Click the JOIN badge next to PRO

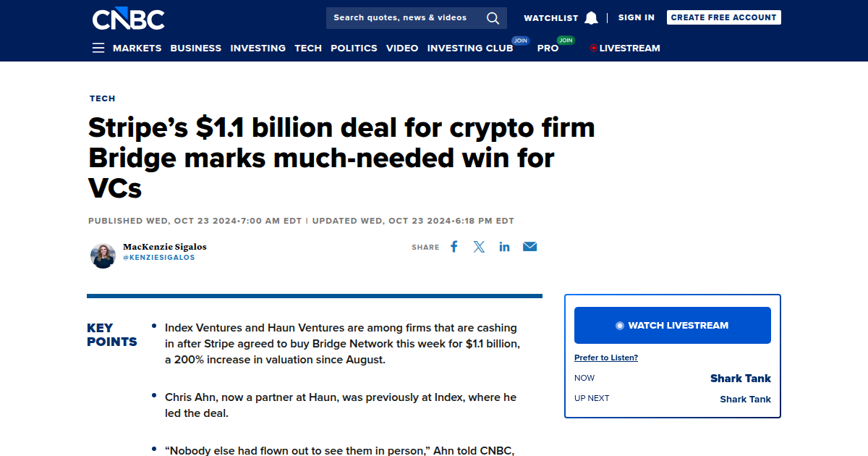565,42
